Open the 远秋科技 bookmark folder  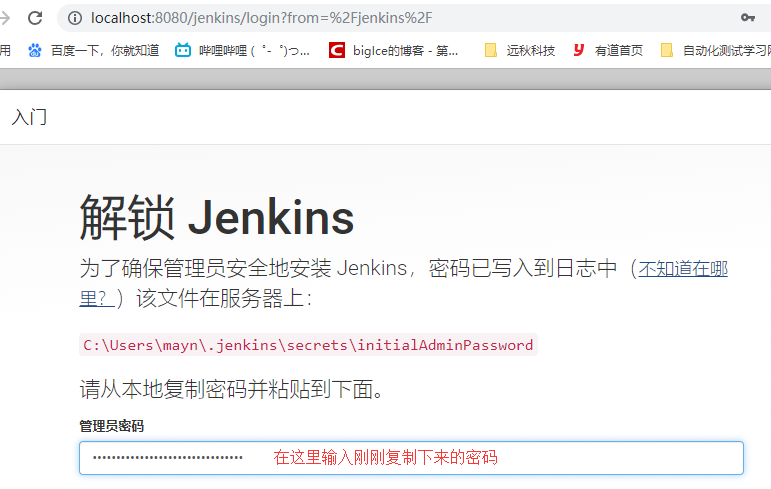click(x=520, y=50)
